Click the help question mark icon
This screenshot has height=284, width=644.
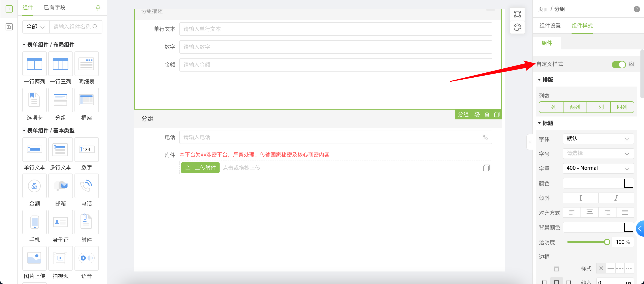pyautogui.click(x=636, y=9)
